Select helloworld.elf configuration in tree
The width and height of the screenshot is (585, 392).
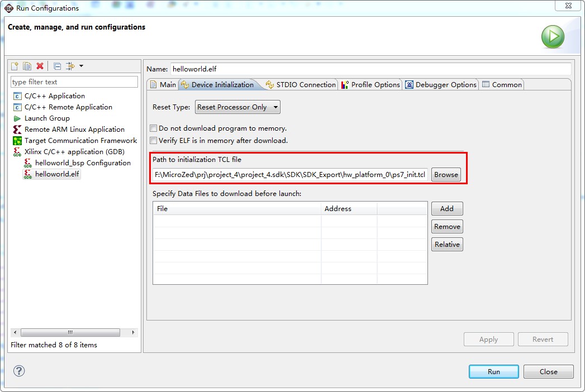pos(57,174)
